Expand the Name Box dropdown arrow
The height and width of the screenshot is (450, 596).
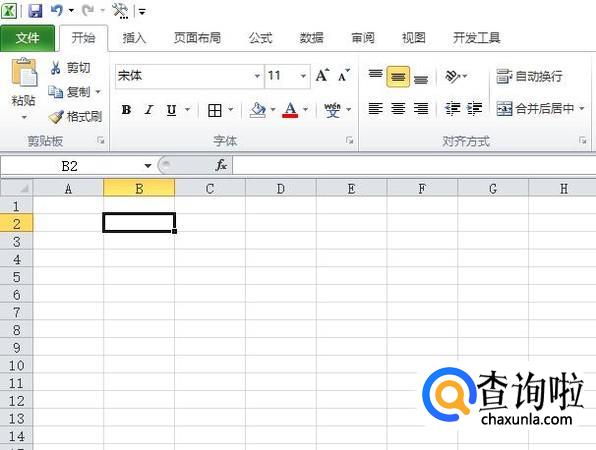click(x=147, y=166)
